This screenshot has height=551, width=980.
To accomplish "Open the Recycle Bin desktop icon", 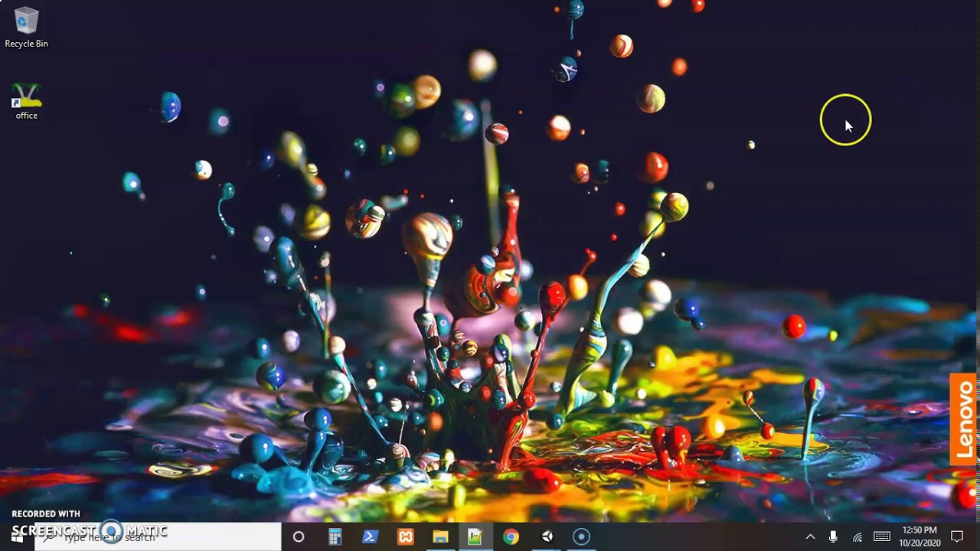I will (26, 28).
